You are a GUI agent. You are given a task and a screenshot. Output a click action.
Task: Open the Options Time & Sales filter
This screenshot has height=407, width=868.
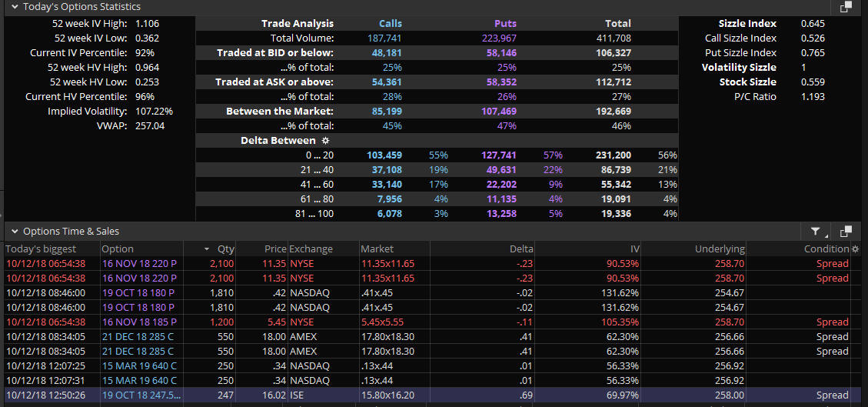(817, 232)
